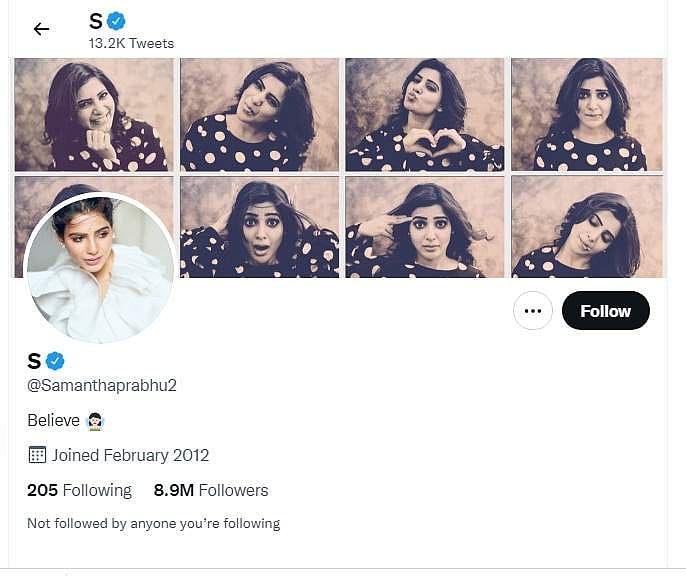Click the calendar icon beside the join date
686x576 pixels.
[37, 455]
